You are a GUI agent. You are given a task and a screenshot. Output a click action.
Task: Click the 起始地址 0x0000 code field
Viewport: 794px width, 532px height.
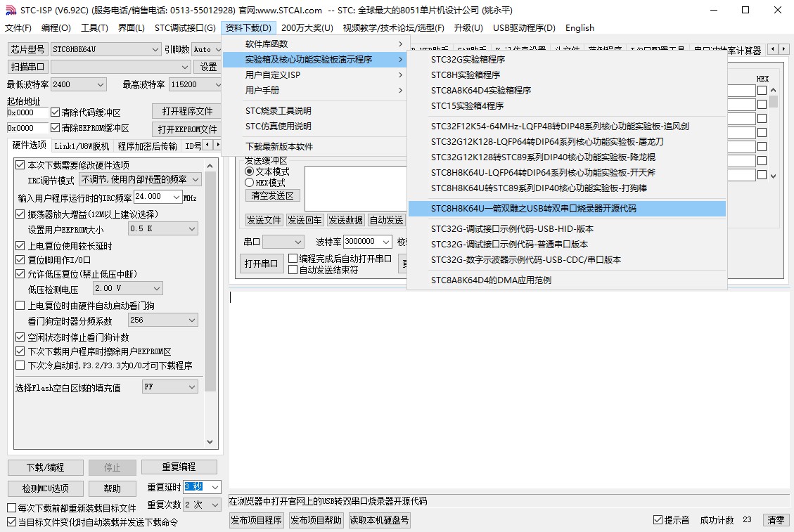pos(27,112)
